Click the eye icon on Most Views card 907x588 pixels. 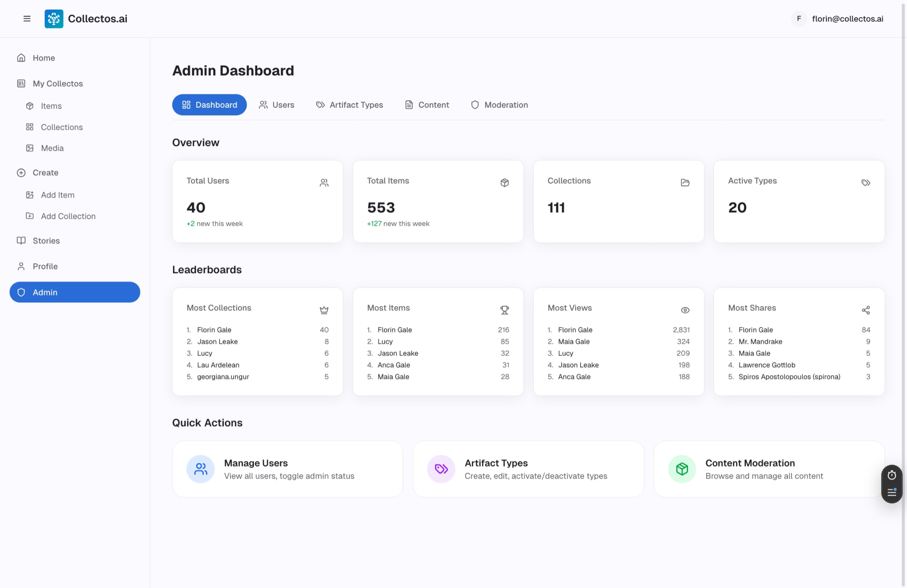coord(685,310)
